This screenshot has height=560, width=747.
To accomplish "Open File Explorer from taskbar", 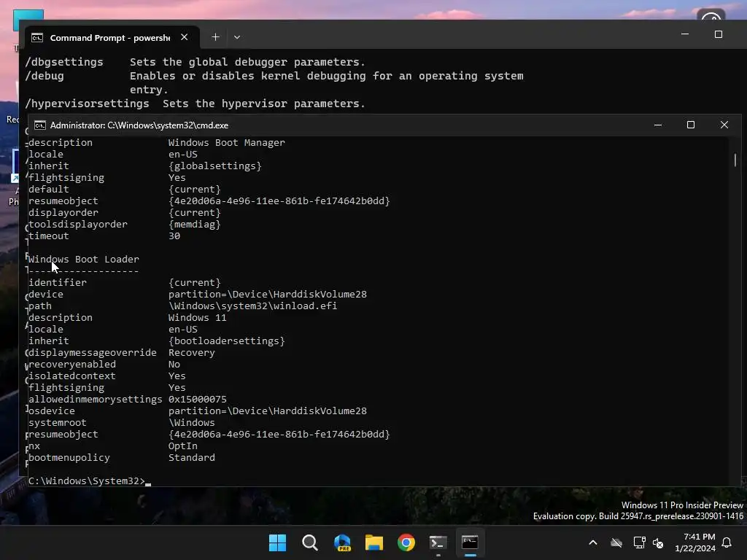I will coord(374,542).
